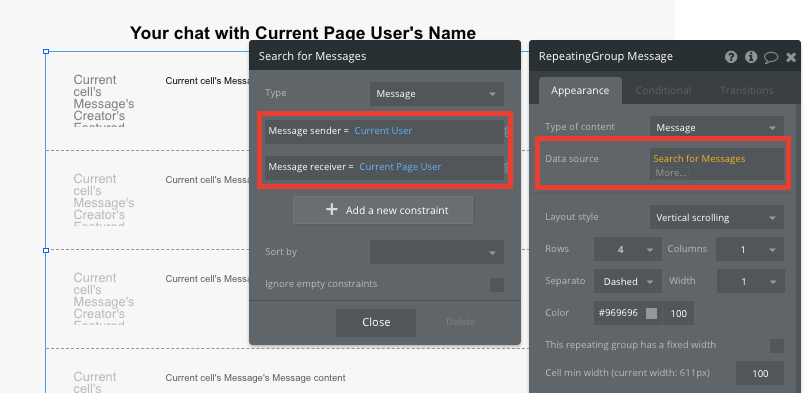Open the Type of content dropdown
808x393 pixels.
click(x=717, y=128)
